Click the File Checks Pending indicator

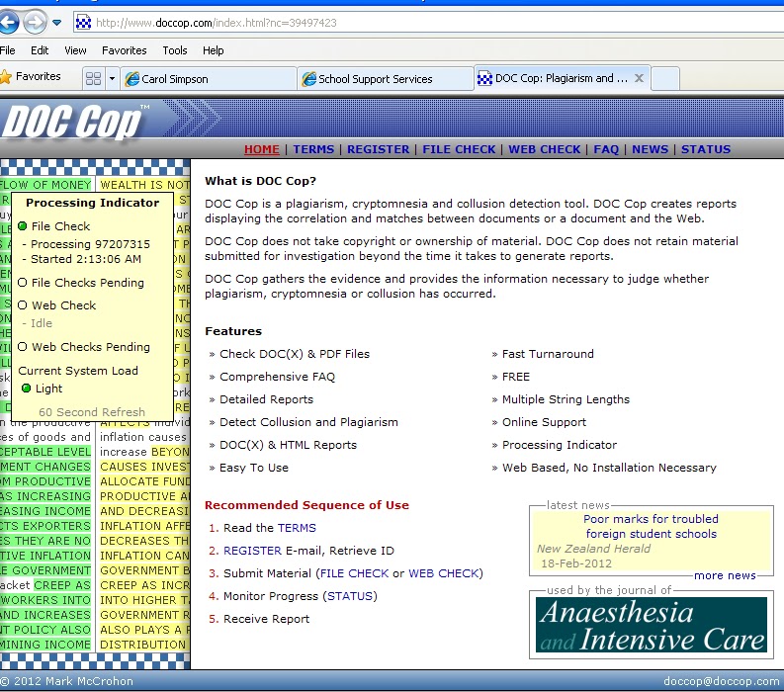click(x=22, y=283)
